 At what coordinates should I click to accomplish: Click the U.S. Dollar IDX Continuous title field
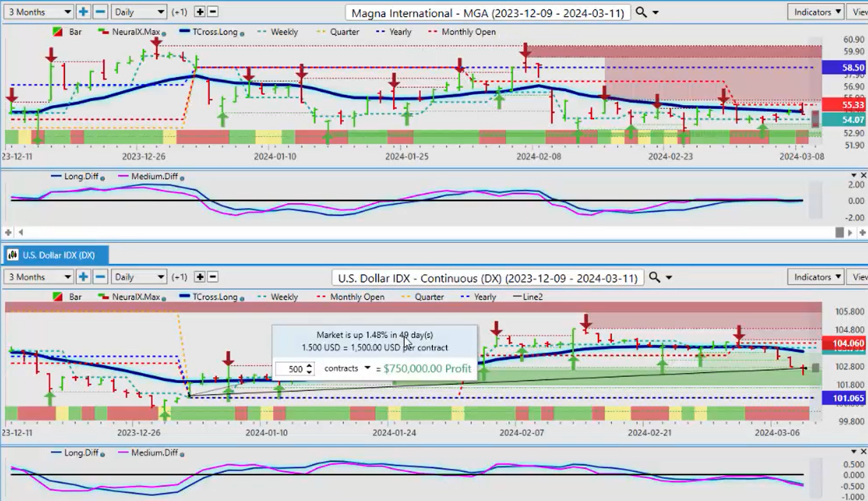488,278
